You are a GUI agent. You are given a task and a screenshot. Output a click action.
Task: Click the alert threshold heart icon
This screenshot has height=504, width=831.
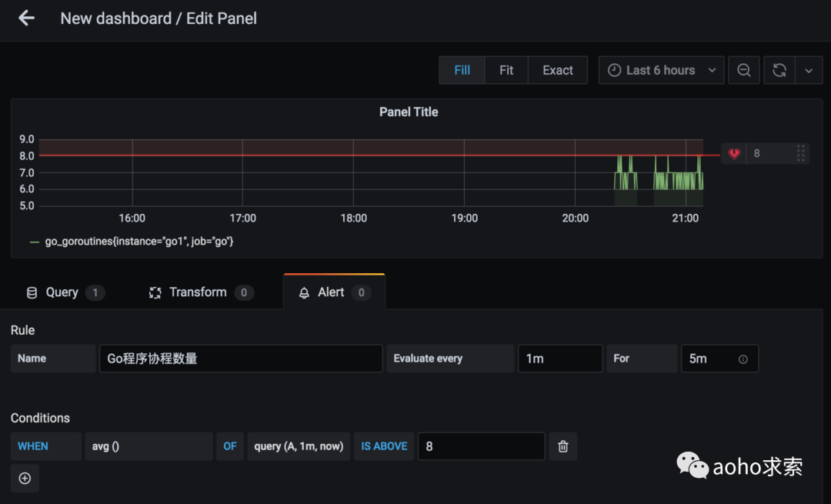pos(734,153)
